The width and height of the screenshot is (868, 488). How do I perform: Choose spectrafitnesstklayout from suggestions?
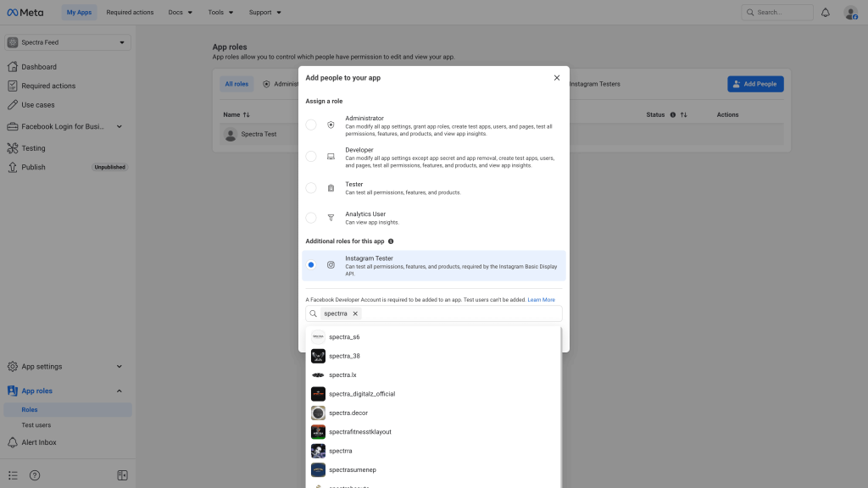pos(433,432)
